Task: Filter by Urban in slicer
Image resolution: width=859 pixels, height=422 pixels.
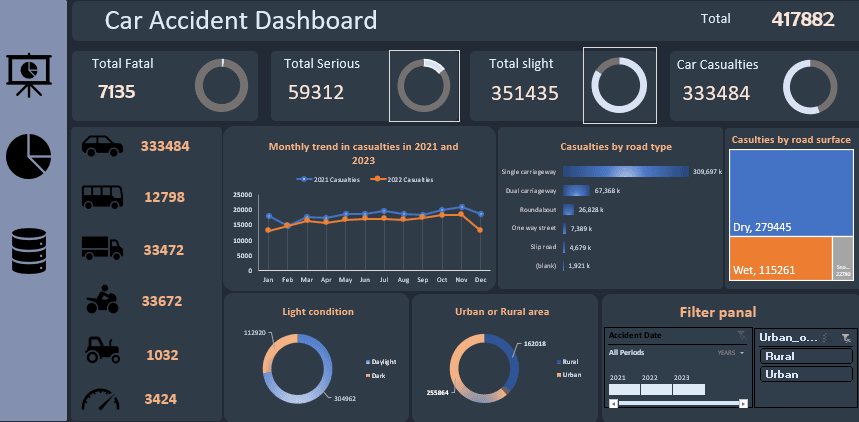Action: coord(806,375)
